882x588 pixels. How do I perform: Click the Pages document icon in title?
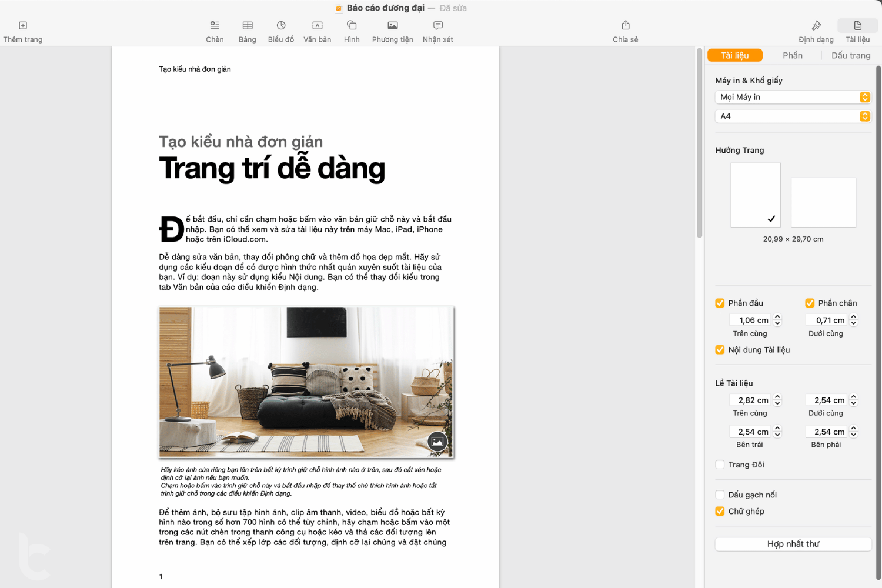[339, 8]
